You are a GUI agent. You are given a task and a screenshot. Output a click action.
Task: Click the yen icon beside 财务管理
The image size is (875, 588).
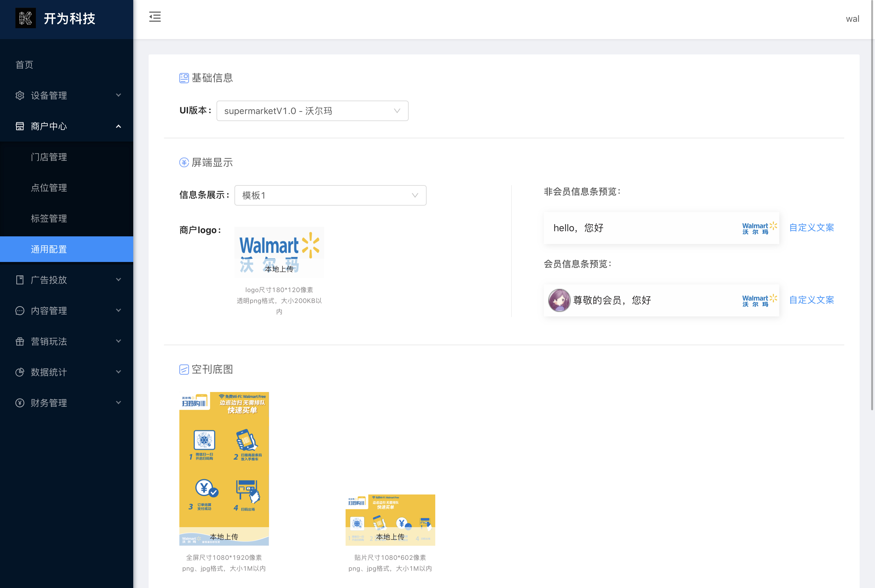point(20,403)
